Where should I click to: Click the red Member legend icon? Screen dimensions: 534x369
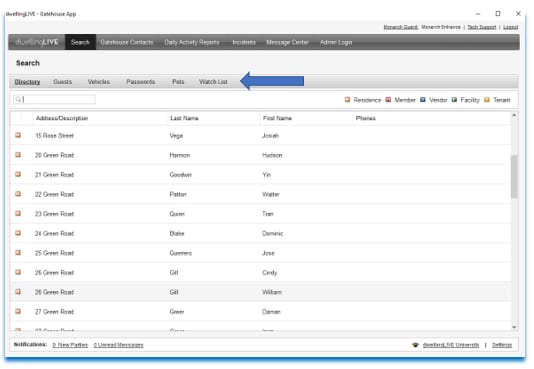[x=388, y=99]
